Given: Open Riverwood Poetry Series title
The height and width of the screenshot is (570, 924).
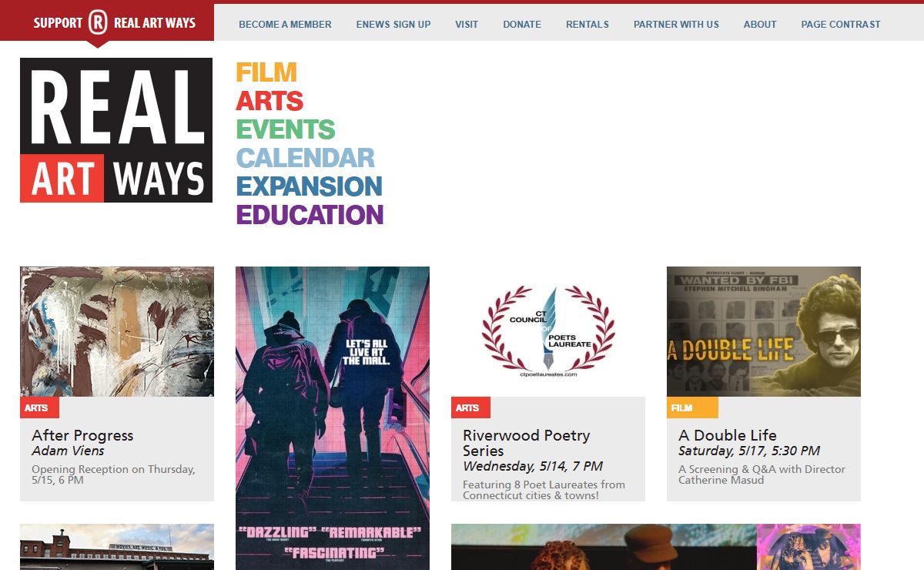Looking at the screenshot, I should (x=526, y=443).
